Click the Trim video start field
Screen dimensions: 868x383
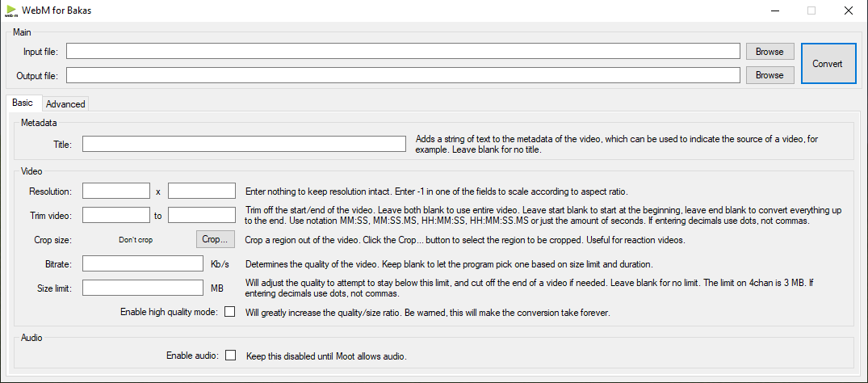pyautogui.click(x=116, y=215)
